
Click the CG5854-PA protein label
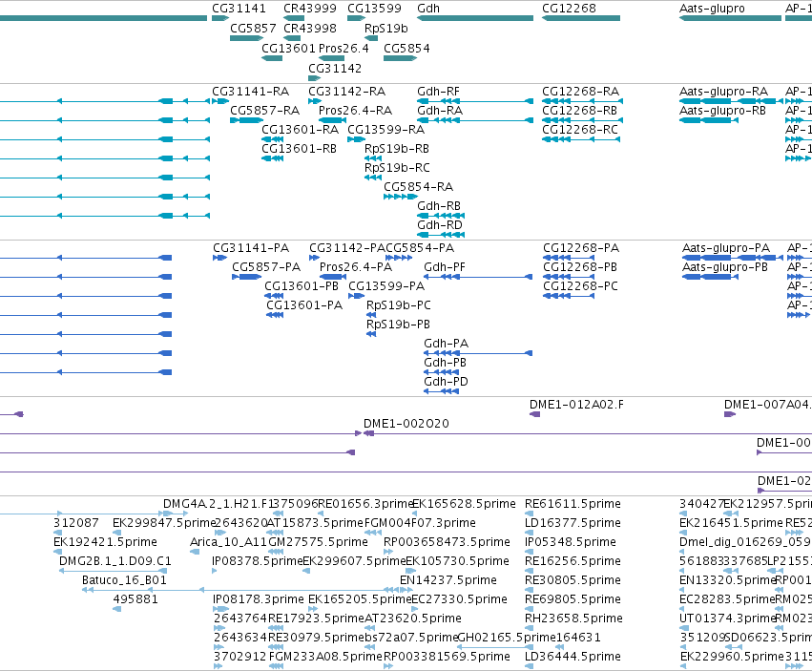[420, 247]
